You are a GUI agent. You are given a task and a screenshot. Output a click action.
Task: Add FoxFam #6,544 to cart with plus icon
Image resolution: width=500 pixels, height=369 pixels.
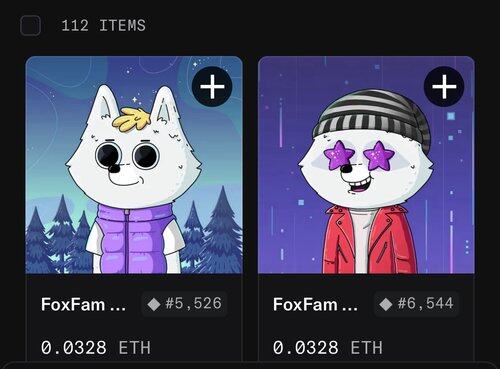444,87
